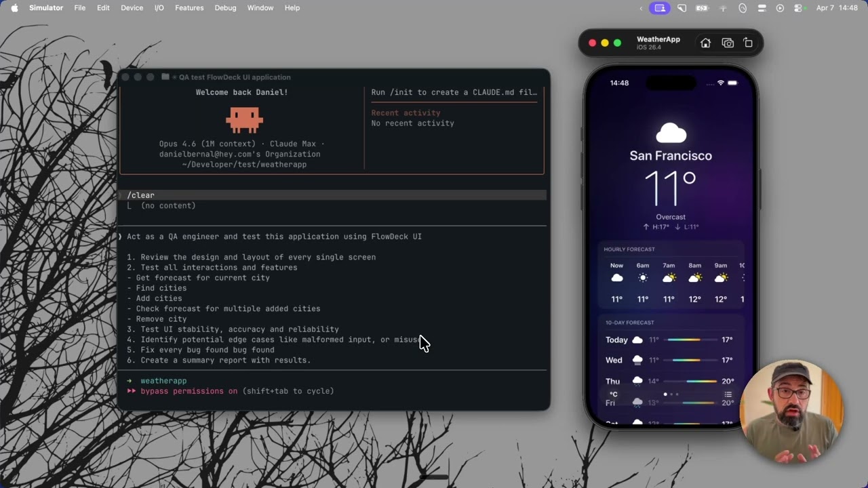868x488 pixels.
Task: Click the stacked bars menu bar icon
Action: pyautogui.click(x=762, y=8)
